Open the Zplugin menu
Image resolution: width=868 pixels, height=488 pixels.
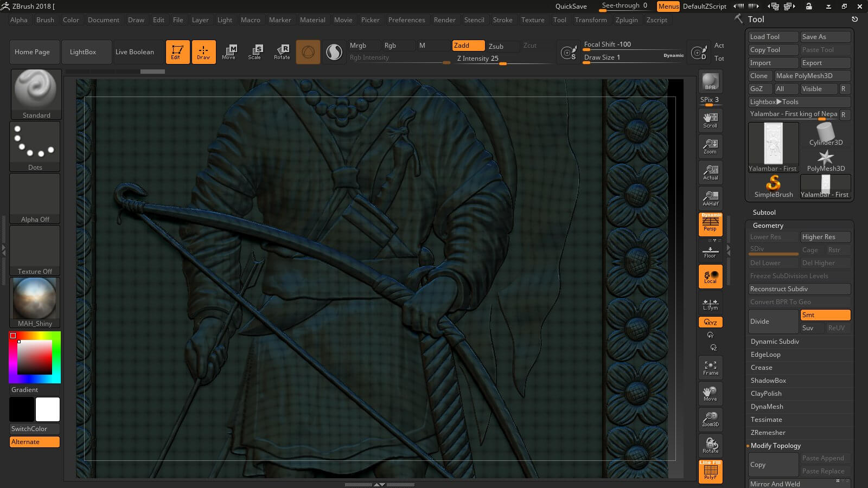tap(627, 20)
